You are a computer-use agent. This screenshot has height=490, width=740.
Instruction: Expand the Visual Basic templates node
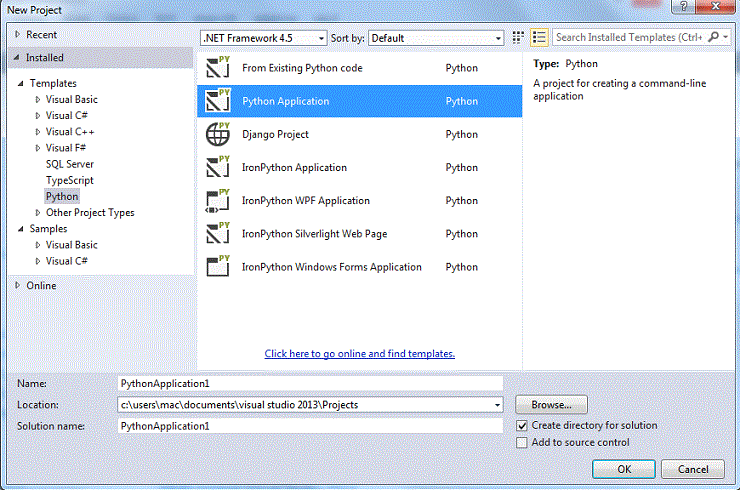pyautogui.click(x=38, y=100)
